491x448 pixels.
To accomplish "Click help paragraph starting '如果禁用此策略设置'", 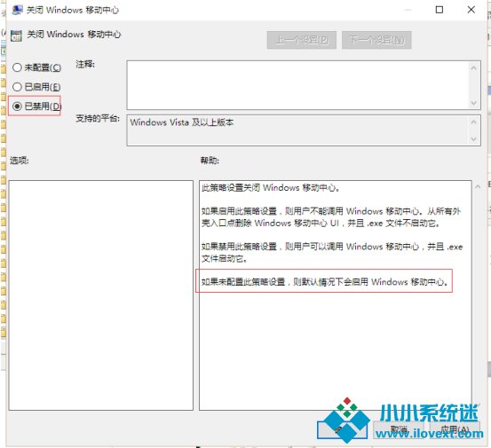I will [x=332, y=253].
